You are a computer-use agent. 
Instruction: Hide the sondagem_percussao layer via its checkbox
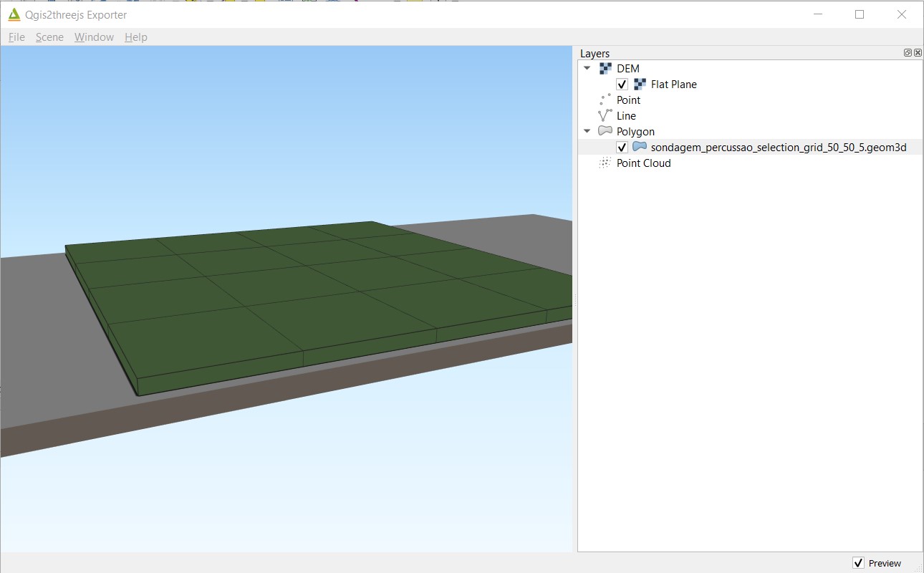tap(622, 147)
